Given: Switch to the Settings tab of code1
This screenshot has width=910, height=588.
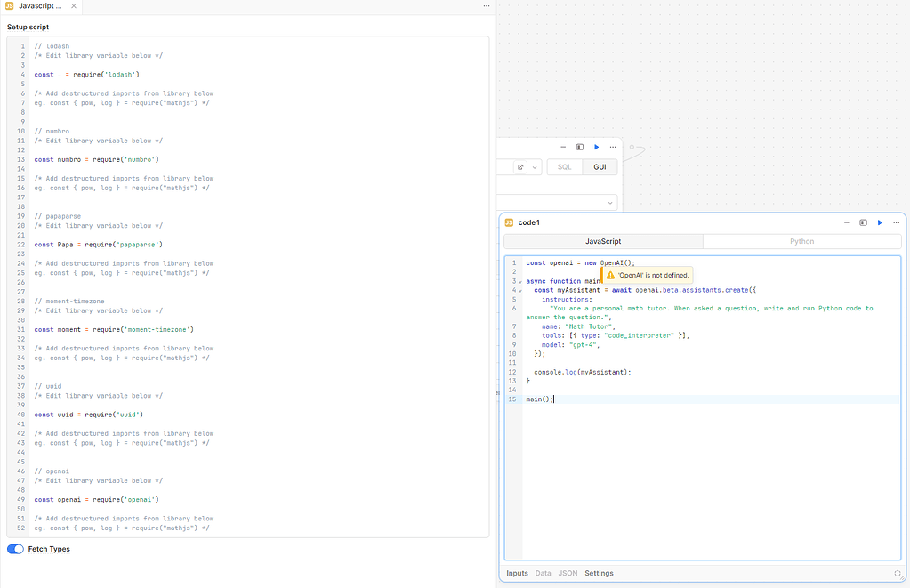Looking at the screenshot, I should [x=599, y=573].
